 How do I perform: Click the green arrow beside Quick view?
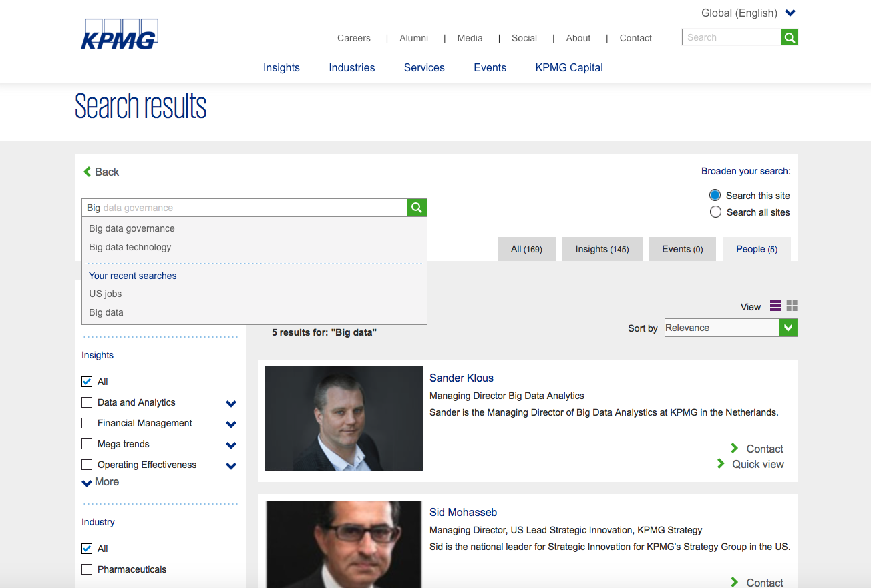(721, 463)
